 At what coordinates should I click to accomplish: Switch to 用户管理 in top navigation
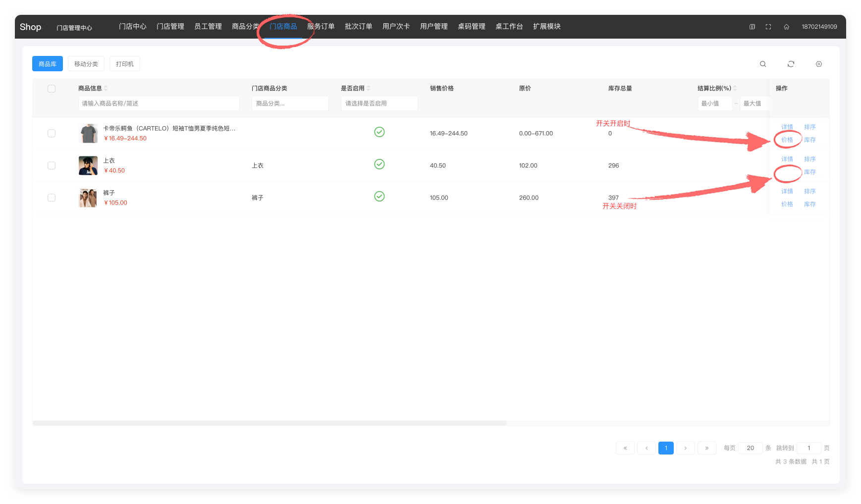click(x=433, y=27)
